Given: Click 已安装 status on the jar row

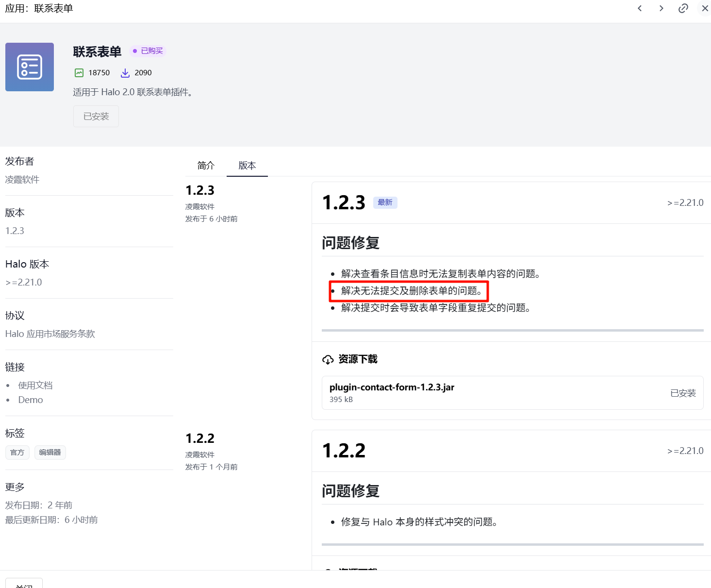Looking at the screenshot, I should click(683, 393).
